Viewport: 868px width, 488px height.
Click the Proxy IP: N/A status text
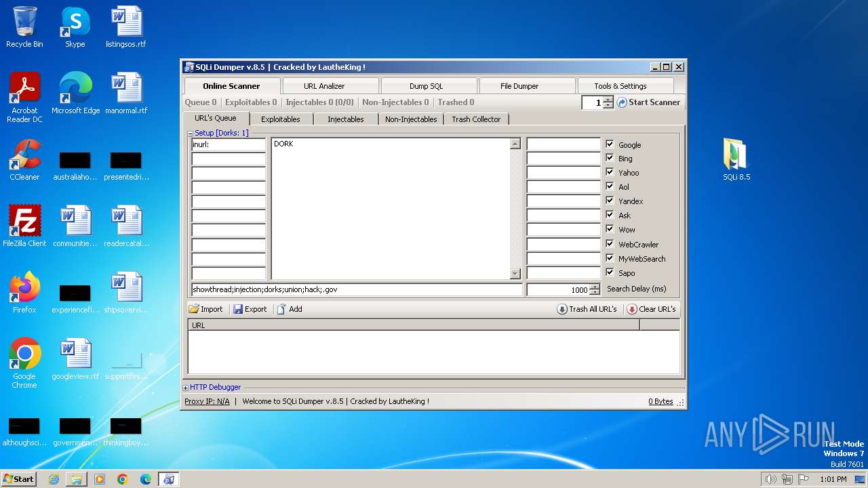point(207,401)
